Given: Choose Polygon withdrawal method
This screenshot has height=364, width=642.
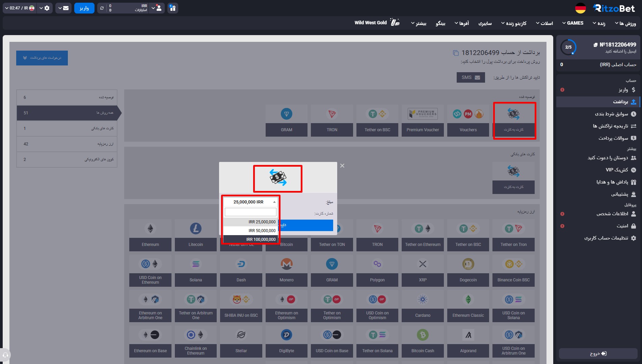Looking at the screenshot, I should [377, 271].
